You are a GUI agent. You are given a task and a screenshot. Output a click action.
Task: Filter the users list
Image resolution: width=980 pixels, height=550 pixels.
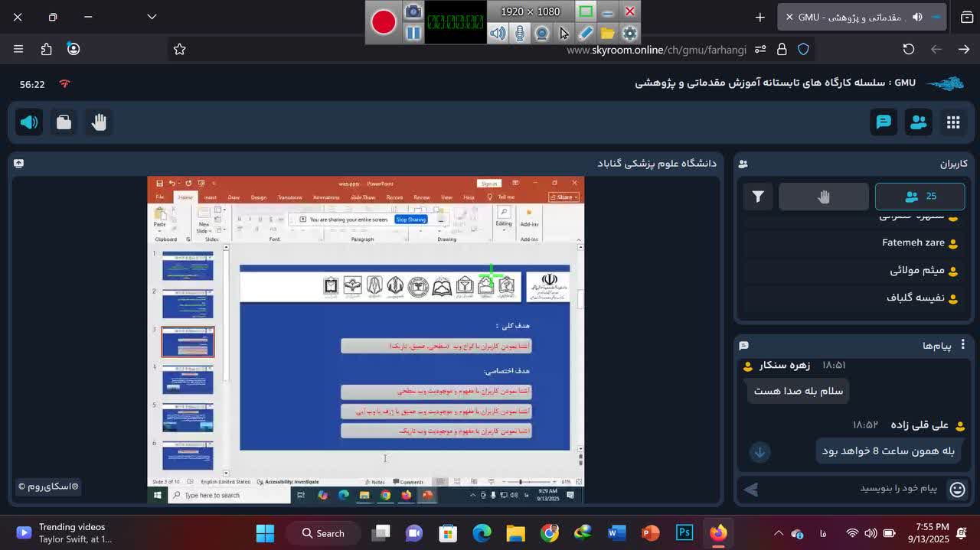click(x=757, y=197)
